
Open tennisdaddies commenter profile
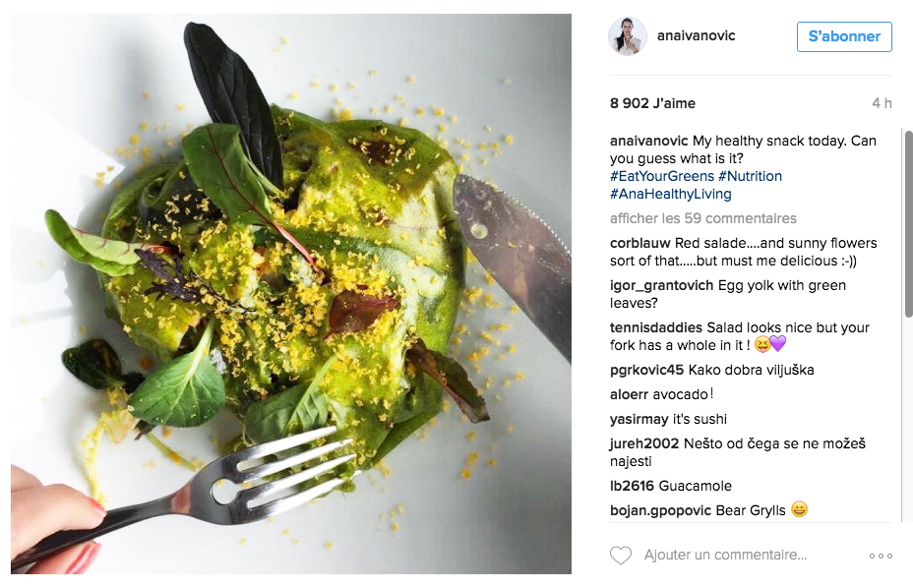(656, 327)
